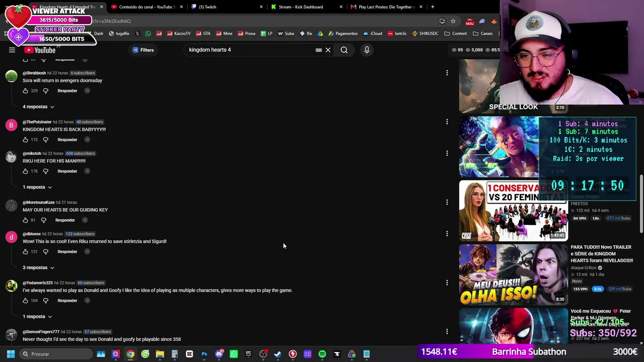Bookmark this page with the star icon
The image size is (644, 362).
tap(453, 21)
